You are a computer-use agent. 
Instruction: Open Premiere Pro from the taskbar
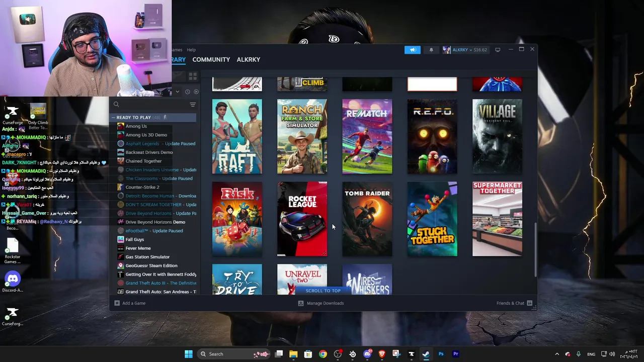pyautogui.click(x=456, y=354)
